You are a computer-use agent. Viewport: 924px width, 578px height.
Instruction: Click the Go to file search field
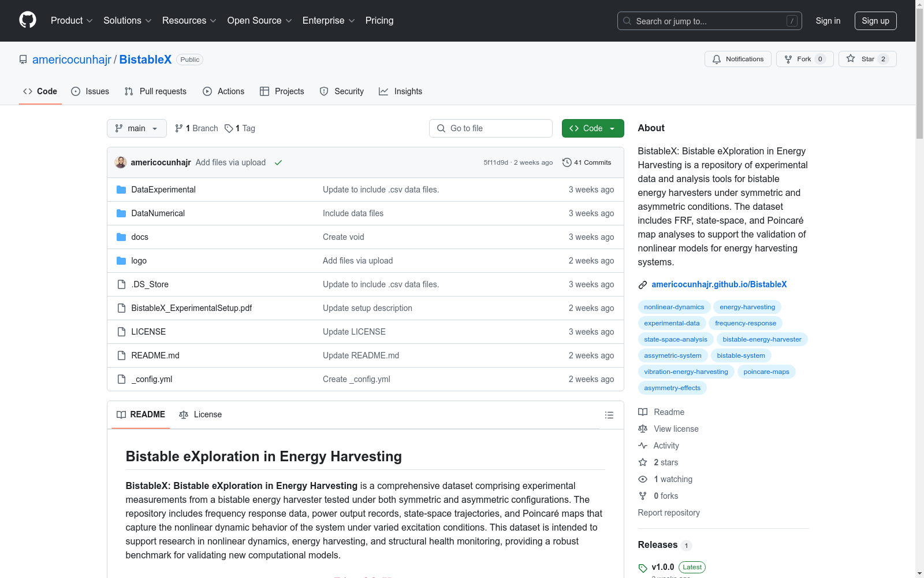[491, 128]
